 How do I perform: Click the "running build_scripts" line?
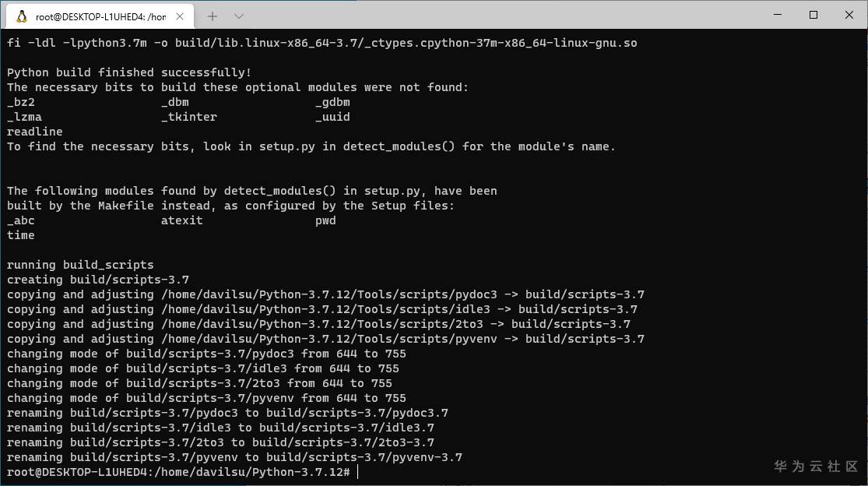point(80,265)
